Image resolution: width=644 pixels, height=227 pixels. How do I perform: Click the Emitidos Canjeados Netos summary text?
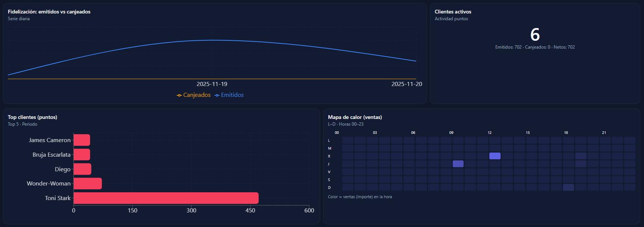point(535,47)
